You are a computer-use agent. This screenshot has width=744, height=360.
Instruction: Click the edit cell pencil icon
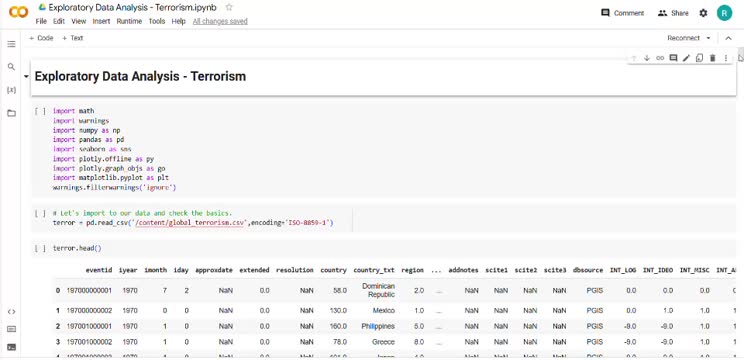point(686,58)
